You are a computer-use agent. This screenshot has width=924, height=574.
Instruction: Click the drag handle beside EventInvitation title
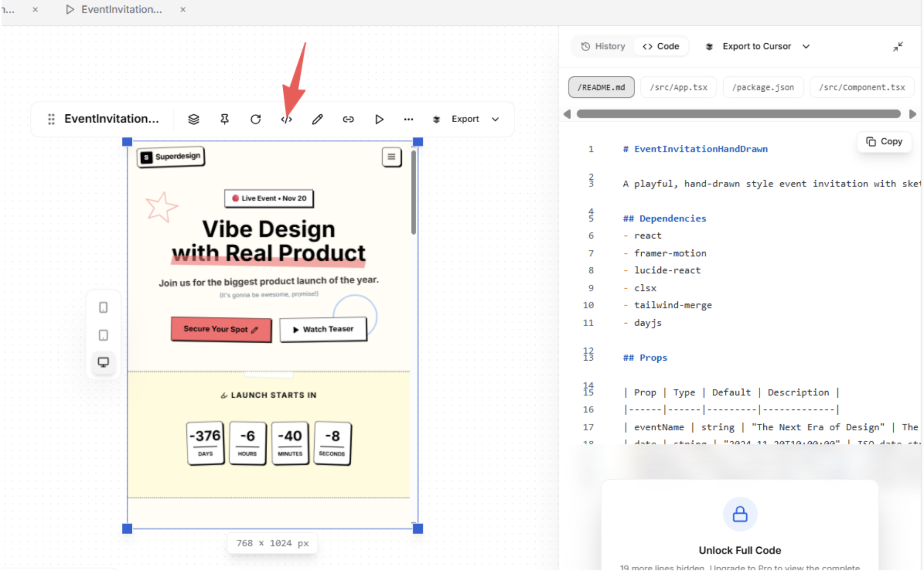pos(51,119)
